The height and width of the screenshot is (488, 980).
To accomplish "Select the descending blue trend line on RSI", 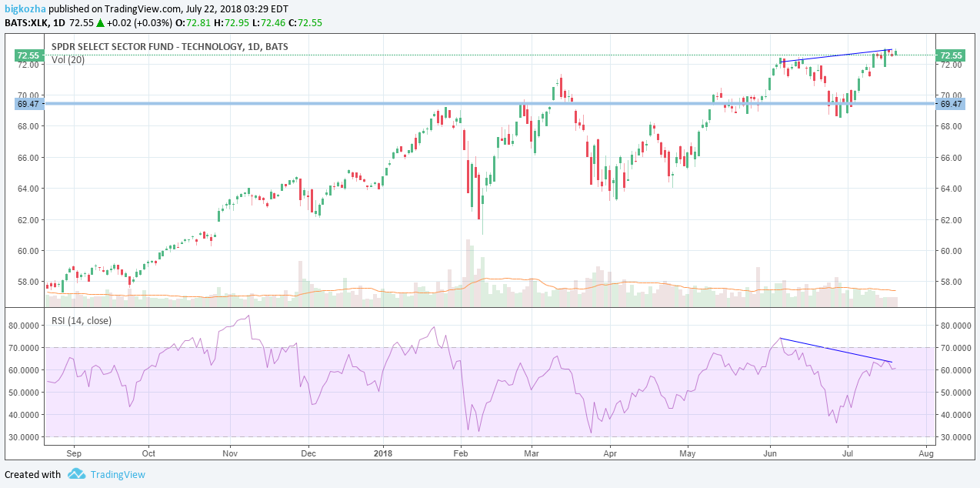I will [836, 350].
